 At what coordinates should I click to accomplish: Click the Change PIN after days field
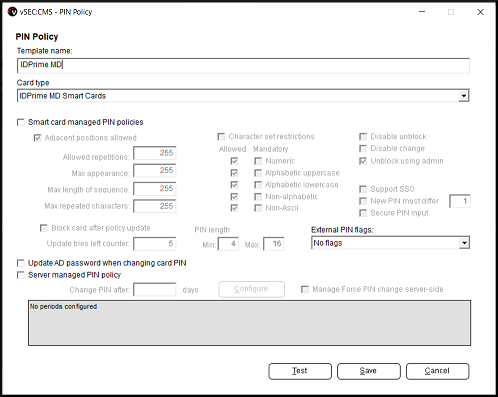tap(155, 289)
